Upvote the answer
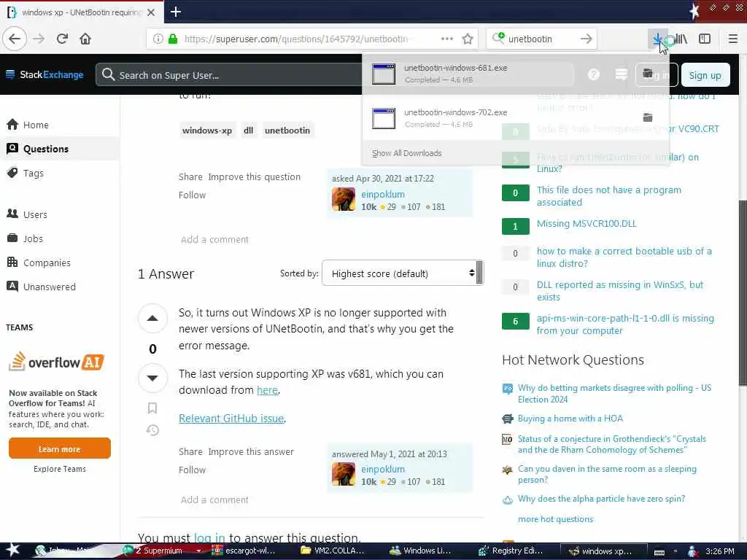Viewport: 747px width, 560px height. 152,318
